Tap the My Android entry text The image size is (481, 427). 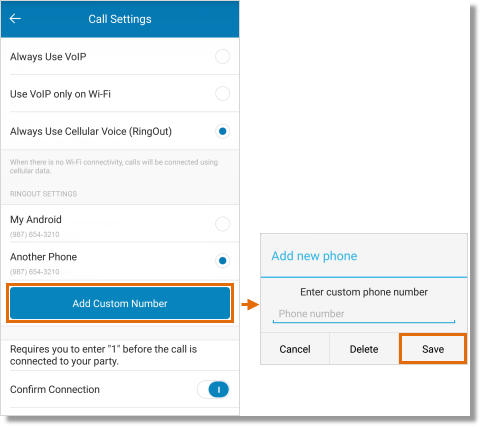click(x=36, y=220)
